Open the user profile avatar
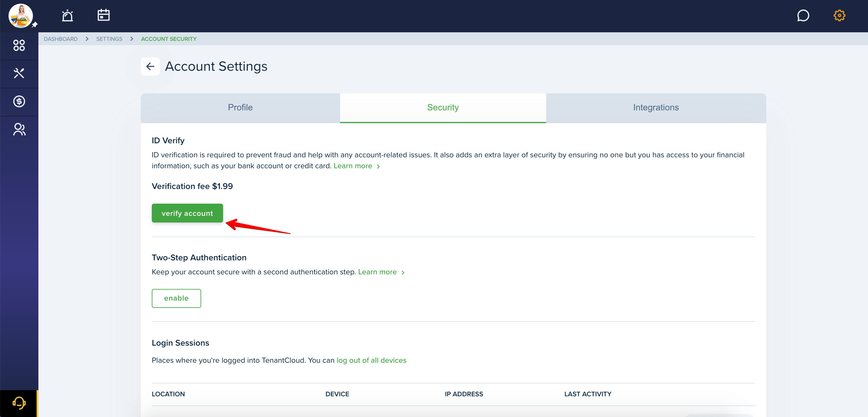 click(x=20, y=16)
